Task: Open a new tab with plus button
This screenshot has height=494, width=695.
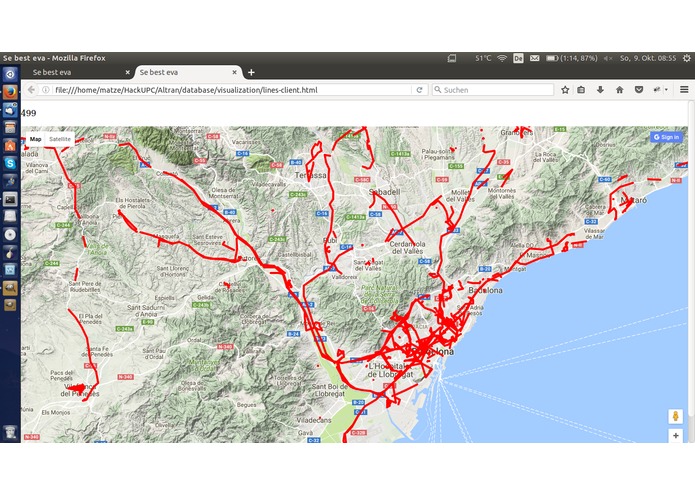Action: click(251, 72)
